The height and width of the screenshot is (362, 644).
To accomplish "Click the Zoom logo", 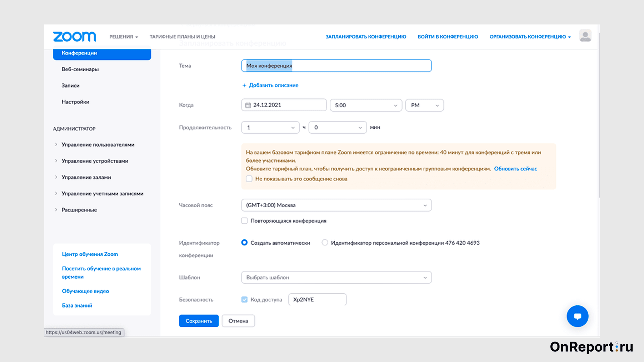I will click(x=74, y=37).
